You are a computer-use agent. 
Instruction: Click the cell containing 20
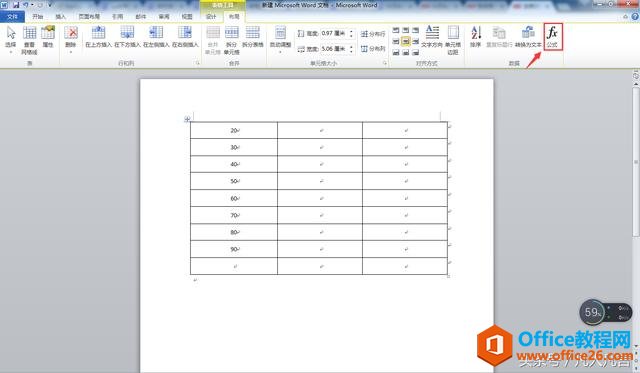coord(234,130)
